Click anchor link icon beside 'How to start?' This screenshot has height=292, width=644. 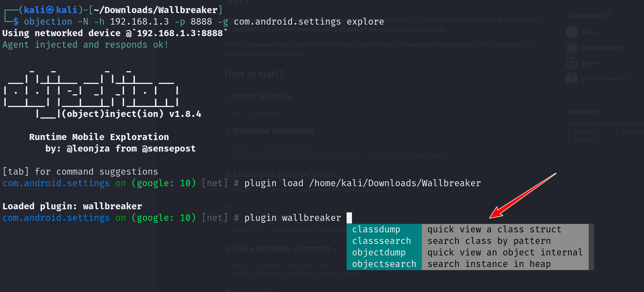coord(290,74)
